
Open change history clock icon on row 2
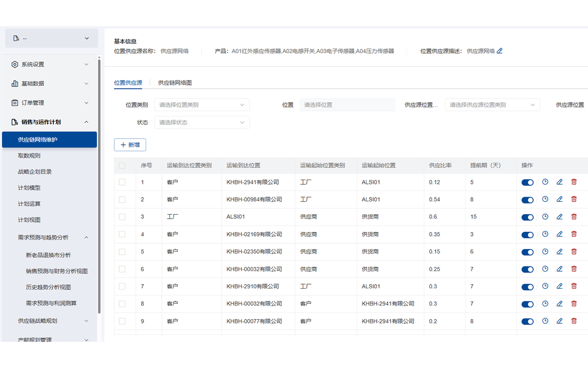545,199
